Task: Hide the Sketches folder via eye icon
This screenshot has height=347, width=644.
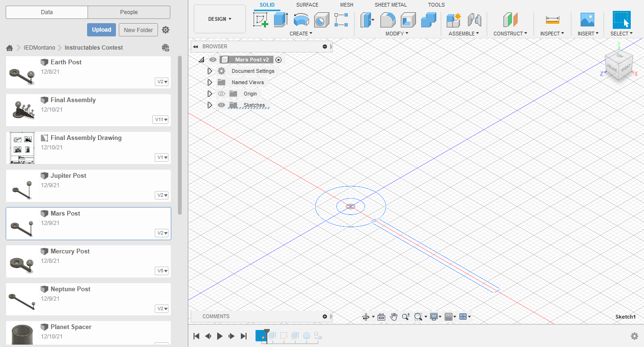Action: [221, 105]
